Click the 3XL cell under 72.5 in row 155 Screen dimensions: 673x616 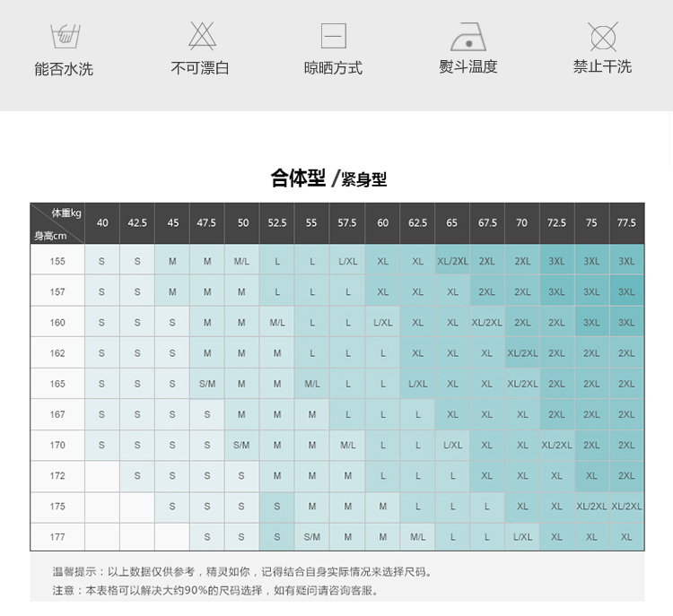tap(556, 261)
